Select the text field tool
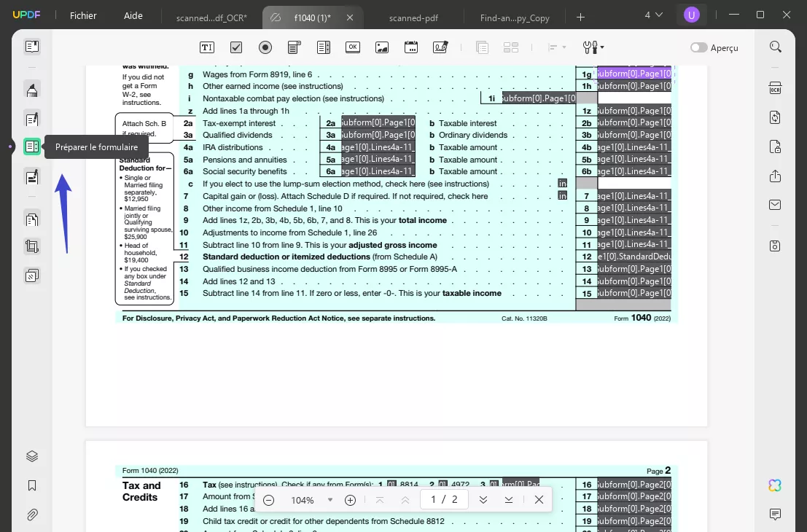807x532 pixels. pos(207,47)
